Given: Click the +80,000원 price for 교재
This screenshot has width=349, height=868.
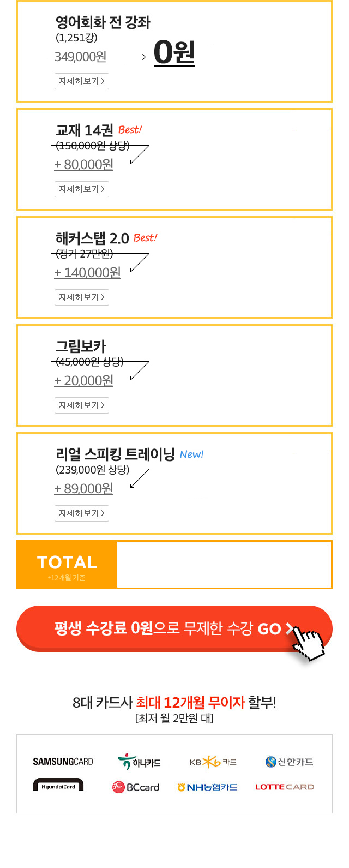Looking at the screenshot, I should [83, 164].
